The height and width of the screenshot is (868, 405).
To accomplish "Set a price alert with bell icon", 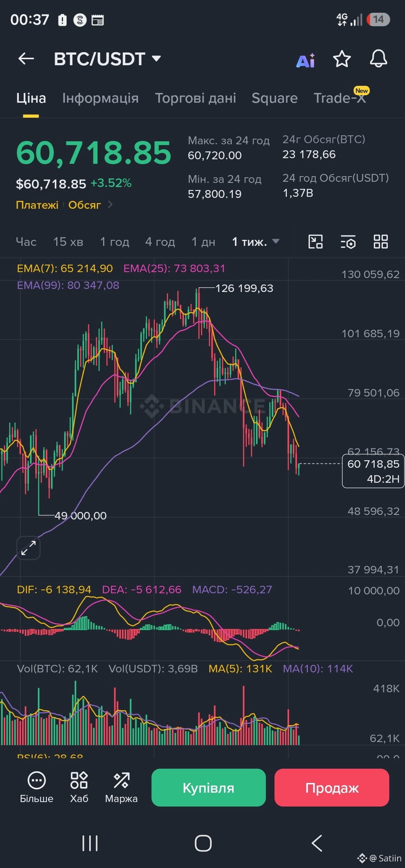I will [x=378, y=58].
